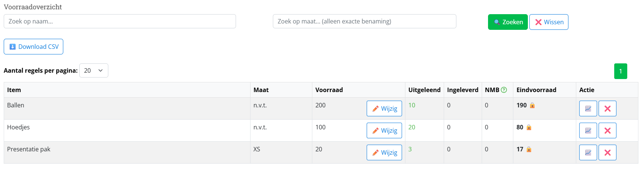
Task: Clear the search with Wissen
Action: (549, 22)
